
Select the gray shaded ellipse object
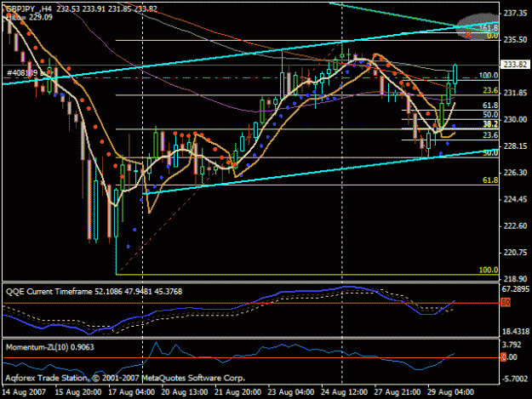(x=478, y=26)
